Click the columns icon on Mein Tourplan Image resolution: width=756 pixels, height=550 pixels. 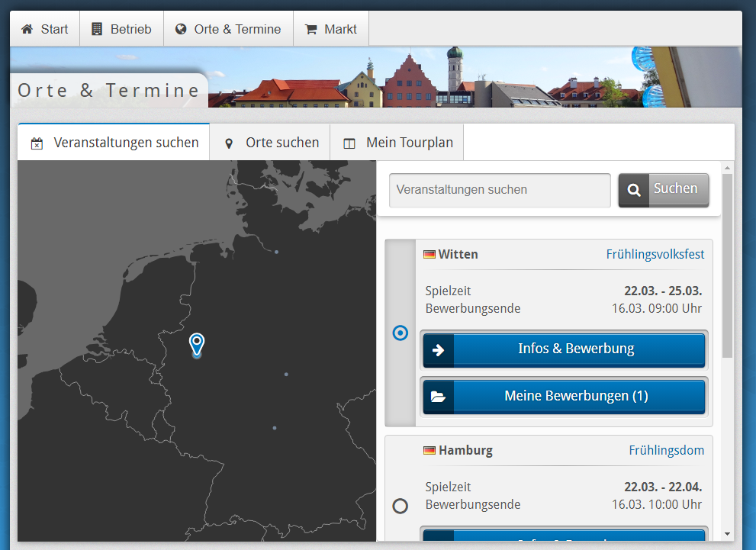[x=349, y=143]
